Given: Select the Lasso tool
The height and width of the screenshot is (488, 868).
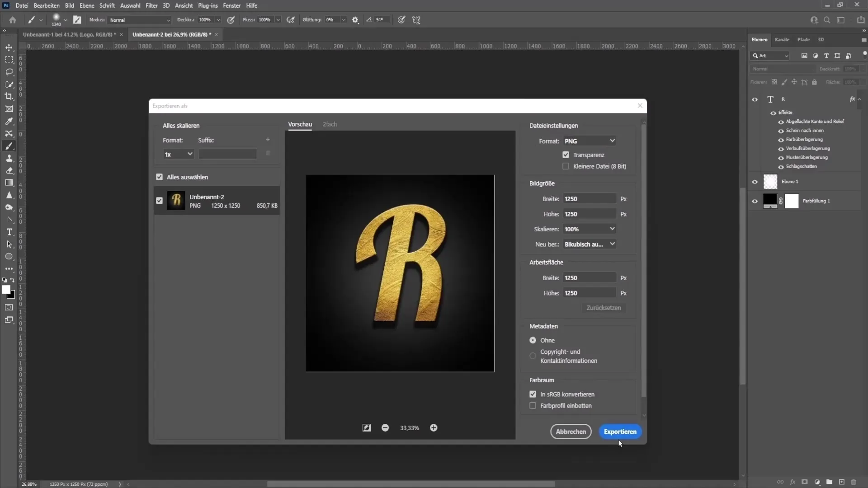Looking at the screenshot, I should [9, 72].
